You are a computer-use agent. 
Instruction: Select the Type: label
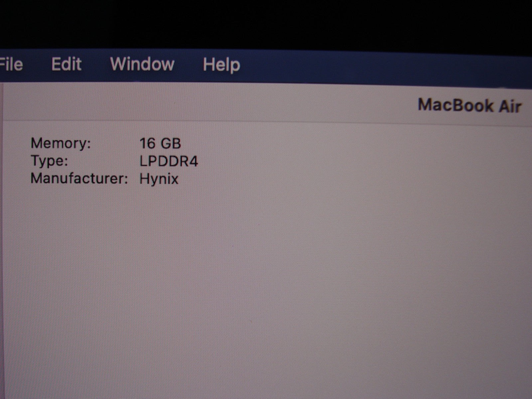49,161
